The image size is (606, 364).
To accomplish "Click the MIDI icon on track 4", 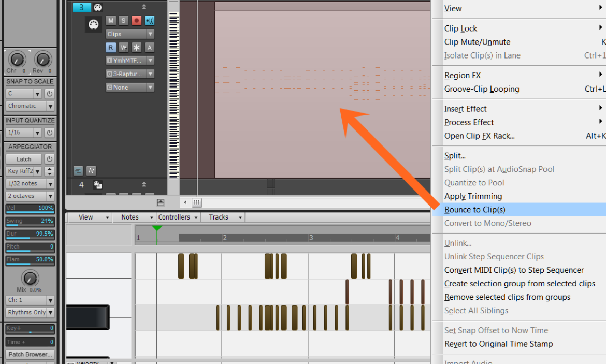I will tap(98, 185).
